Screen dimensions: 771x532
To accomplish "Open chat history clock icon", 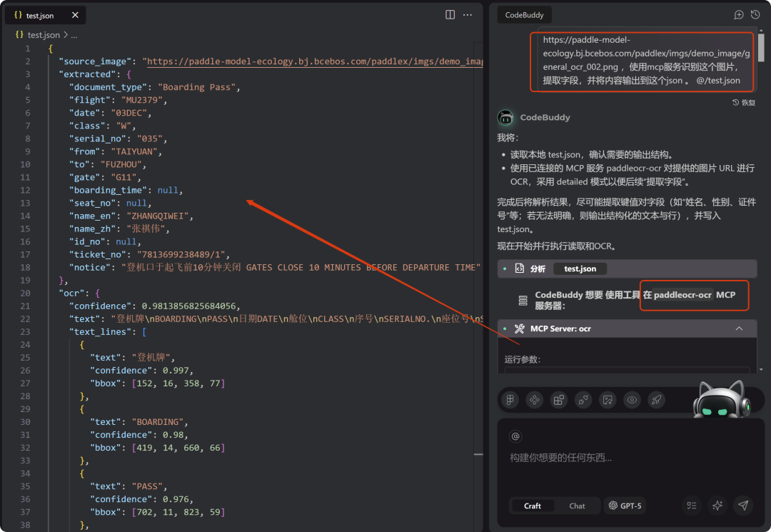I will tap(755, 15).
